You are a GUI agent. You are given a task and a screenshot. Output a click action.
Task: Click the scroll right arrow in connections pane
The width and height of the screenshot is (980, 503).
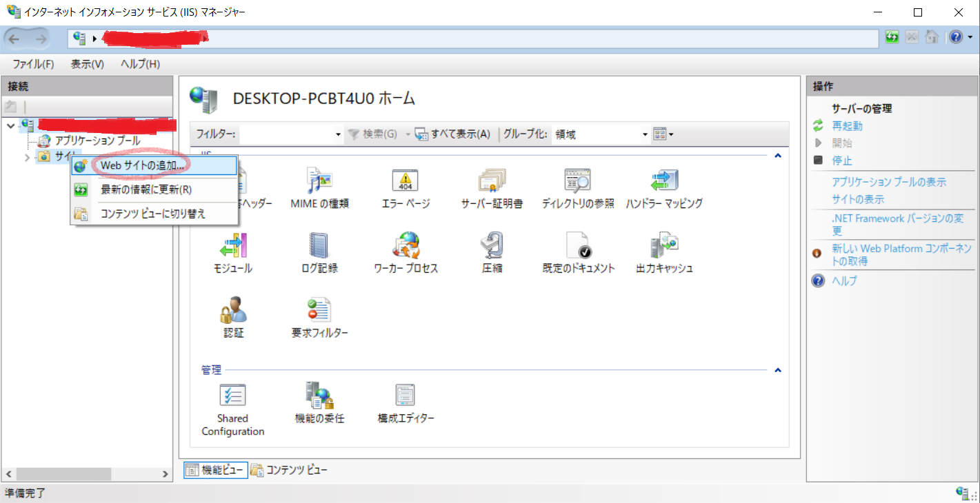[x=166, y=474]
